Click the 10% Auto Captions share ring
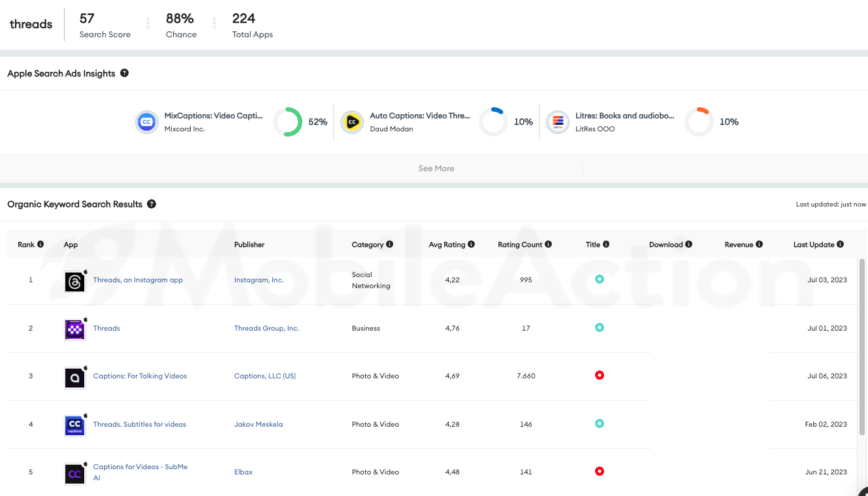 pyautogui.click(x=493, y=122)
